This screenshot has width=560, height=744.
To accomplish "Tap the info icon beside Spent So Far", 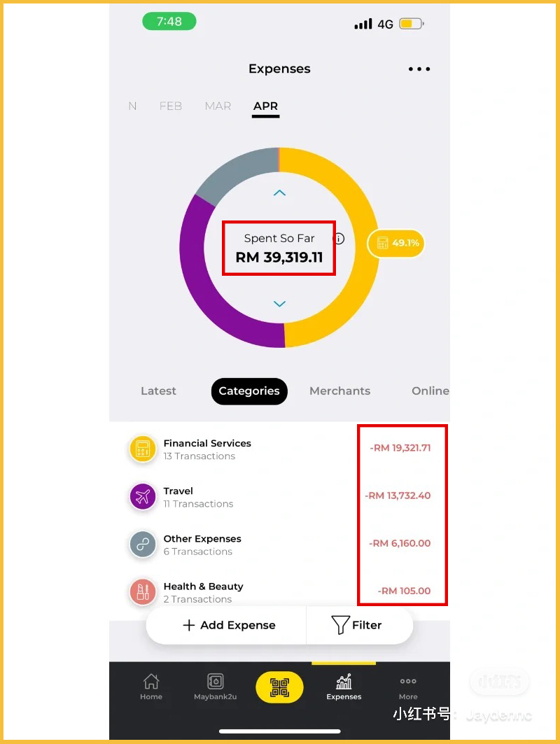I will point(339,239).
